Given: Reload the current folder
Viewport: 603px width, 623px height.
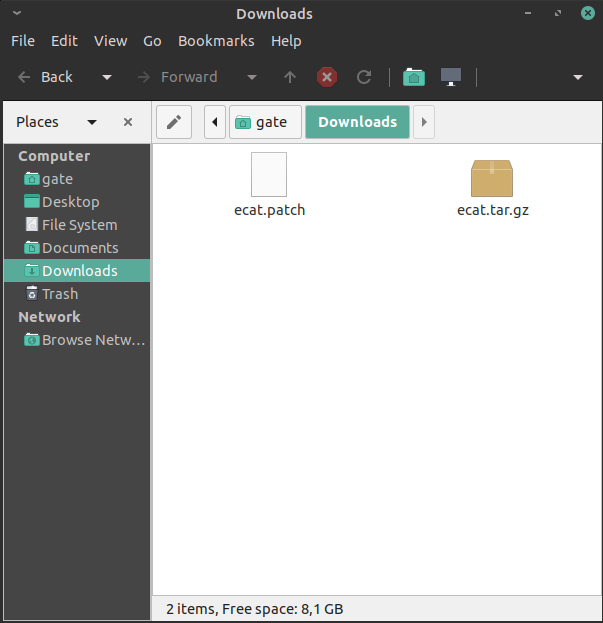Looking at the screenshot, I should (364, 77).
